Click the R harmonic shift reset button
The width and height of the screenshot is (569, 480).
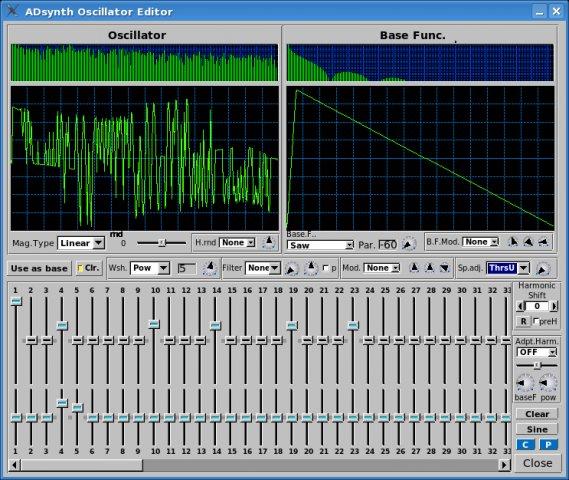[x=523, y=321]
